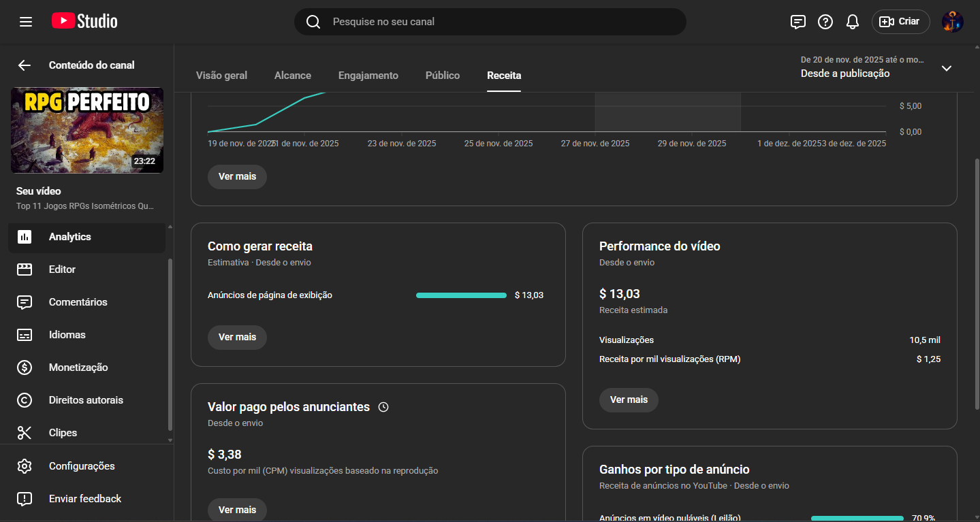Viewport: 980px width, 522px height.
Task: Expand the date range dropdown chevron
Action: (x=946, y=68)
